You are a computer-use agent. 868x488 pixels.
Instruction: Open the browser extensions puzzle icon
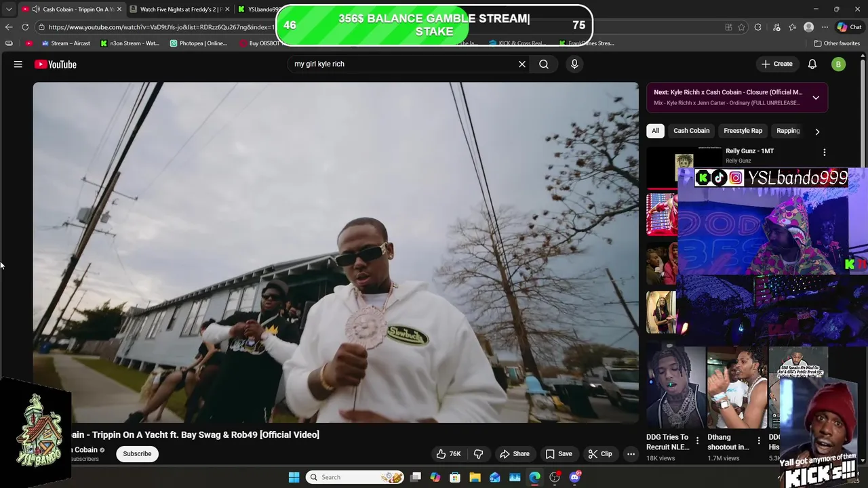758,27
